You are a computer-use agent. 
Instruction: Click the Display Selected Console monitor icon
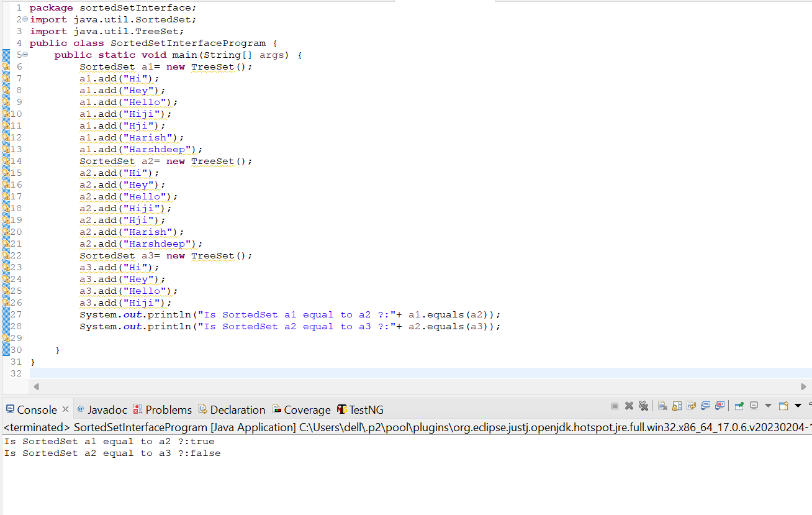[754, 406]
